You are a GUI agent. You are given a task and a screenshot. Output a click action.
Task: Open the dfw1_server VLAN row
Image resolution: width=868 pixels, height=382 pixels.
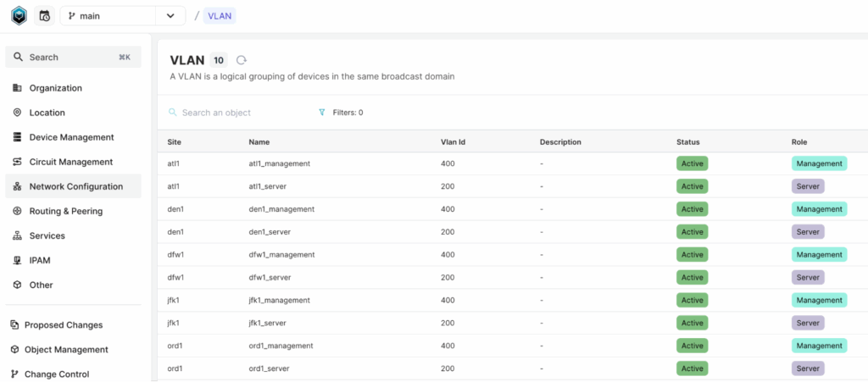pyautogui.click(x=513, y=277)
